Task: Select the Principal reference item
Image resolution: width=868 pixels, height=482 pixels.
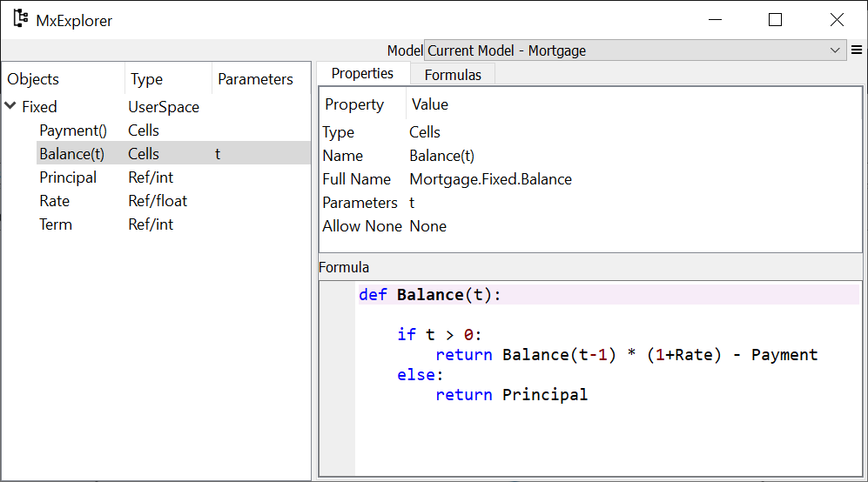Action: (x=68, y=177)
